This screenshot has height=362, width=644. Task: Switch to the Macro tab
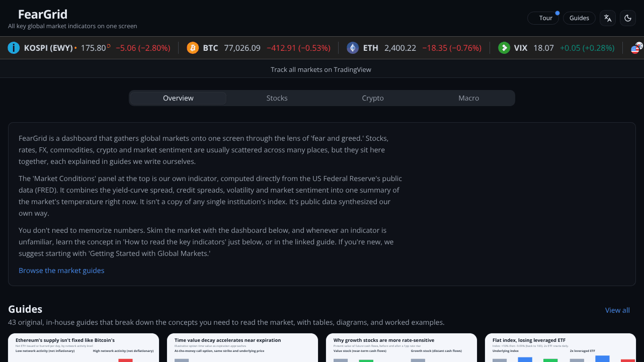click(468, 98)
